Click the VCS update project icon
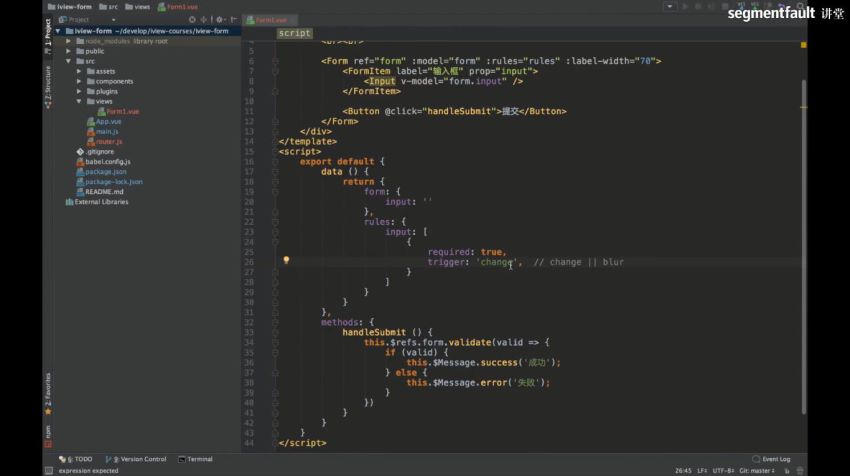The image size is (850, 476). click(x=741, y=7)
